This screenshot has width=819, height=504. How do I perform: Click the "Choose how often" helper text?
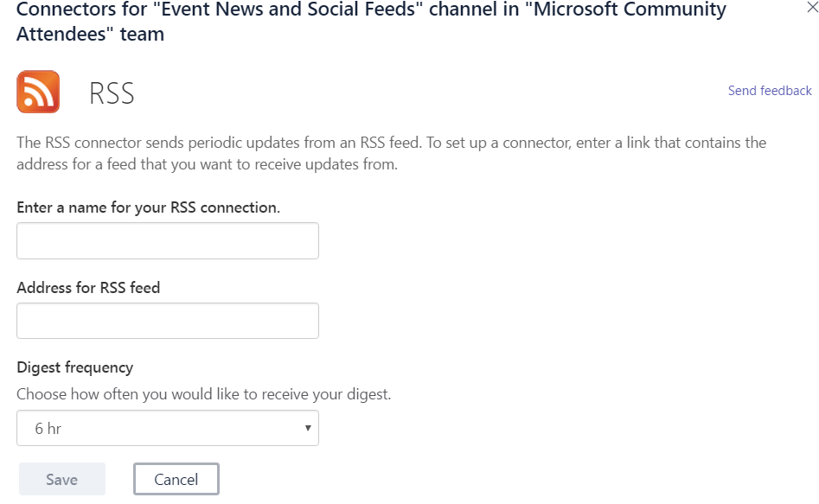click(x=204, y=395)
